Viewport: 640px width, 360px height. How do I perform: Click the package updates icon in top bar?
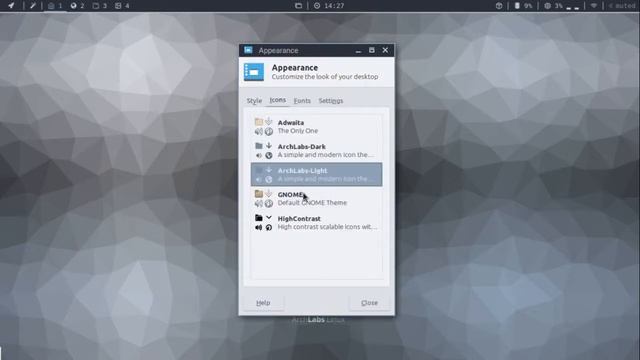coord(499,6)
